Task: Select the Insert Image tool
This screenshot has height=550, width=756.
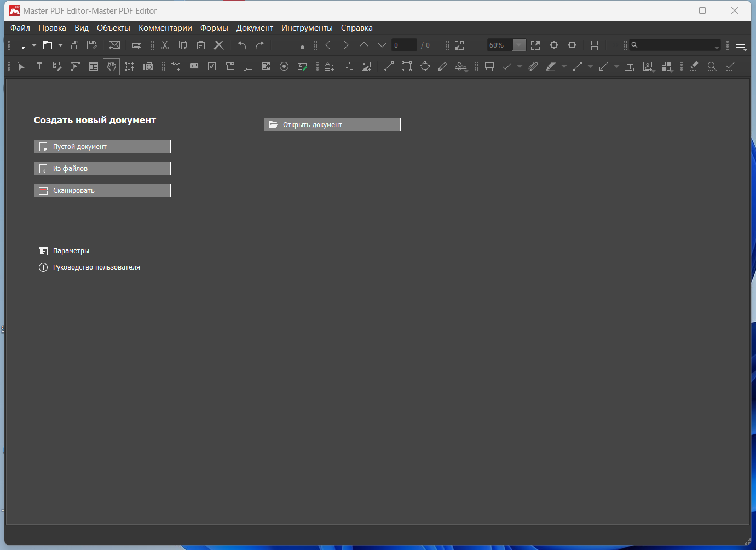Action: point(366,67)
